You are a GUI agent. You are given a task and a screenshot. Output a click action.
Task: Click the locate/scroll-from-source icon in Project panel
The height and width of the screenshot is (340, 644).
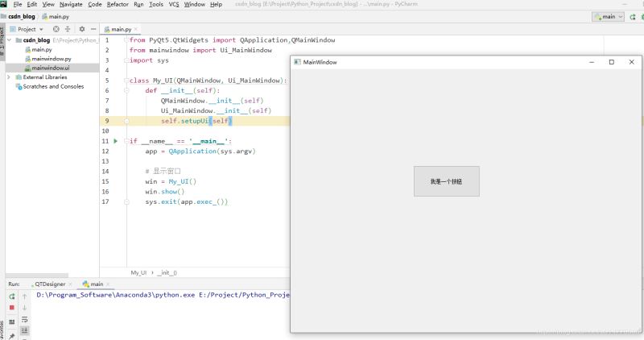56,29
